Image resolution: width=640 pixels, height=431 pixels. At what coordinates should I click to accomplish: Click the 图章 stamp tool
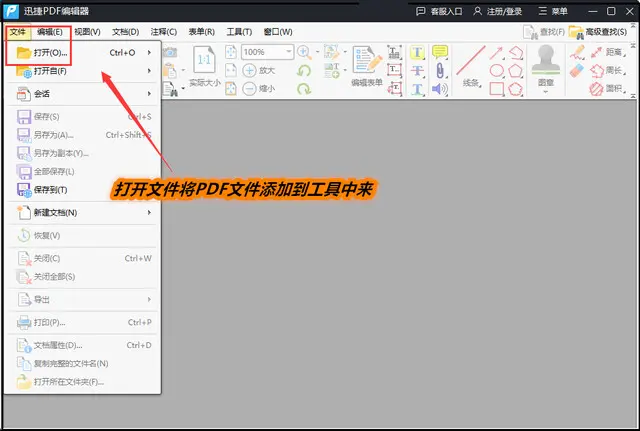pyautogui.click(x=546, y=64)
